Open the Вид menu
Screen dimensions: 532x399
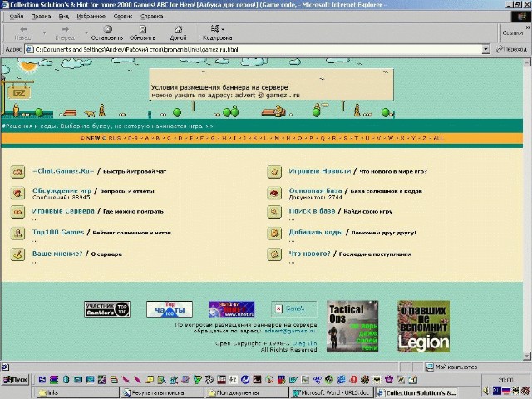[63, 17]
